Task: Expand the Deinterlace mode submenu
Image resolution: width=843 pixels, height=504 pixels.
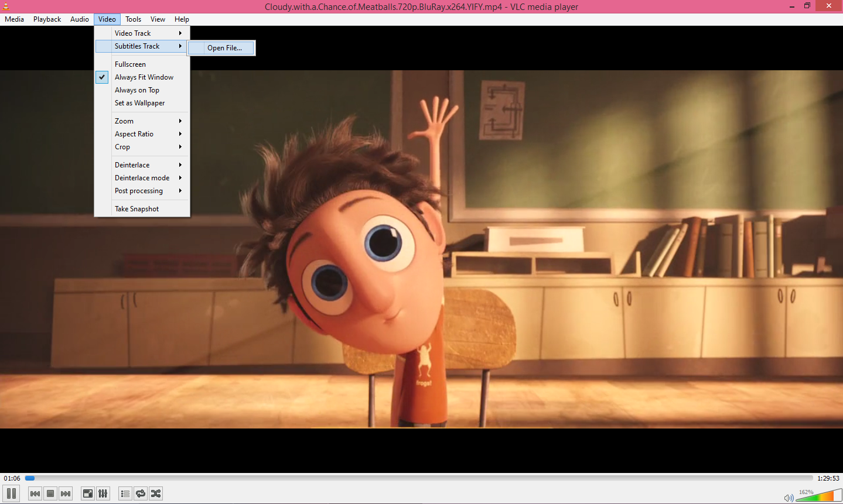Action: tap(142, 178)
